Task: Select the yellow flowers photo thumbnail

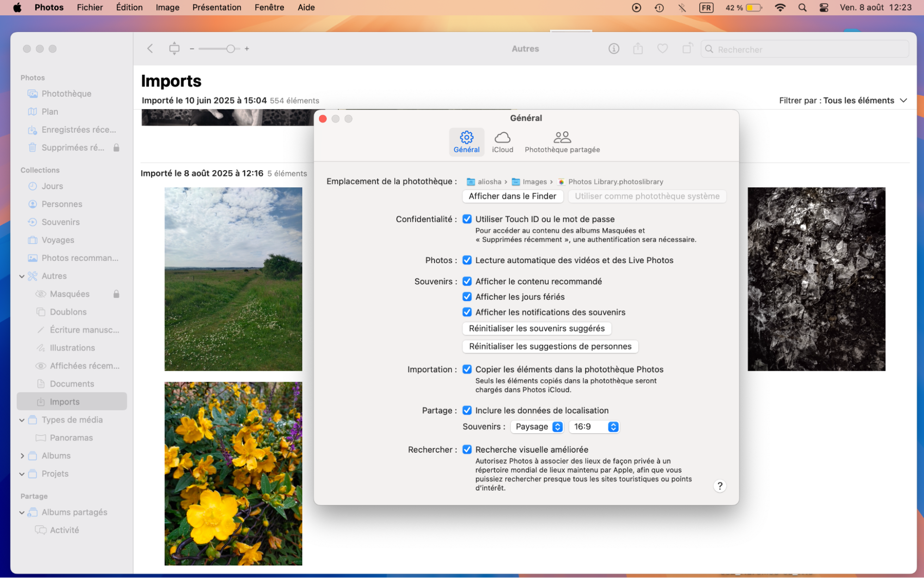Action: [233, 473]
